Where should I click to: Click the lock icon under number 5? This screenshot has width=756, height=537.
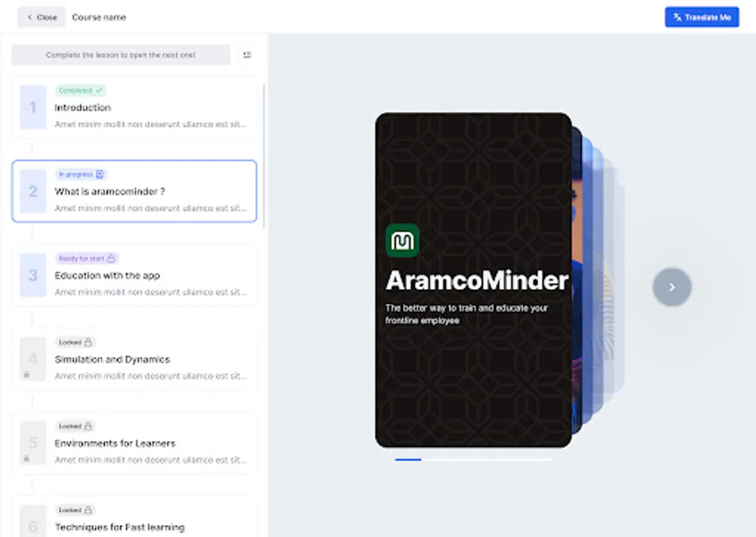pos(26,459)
